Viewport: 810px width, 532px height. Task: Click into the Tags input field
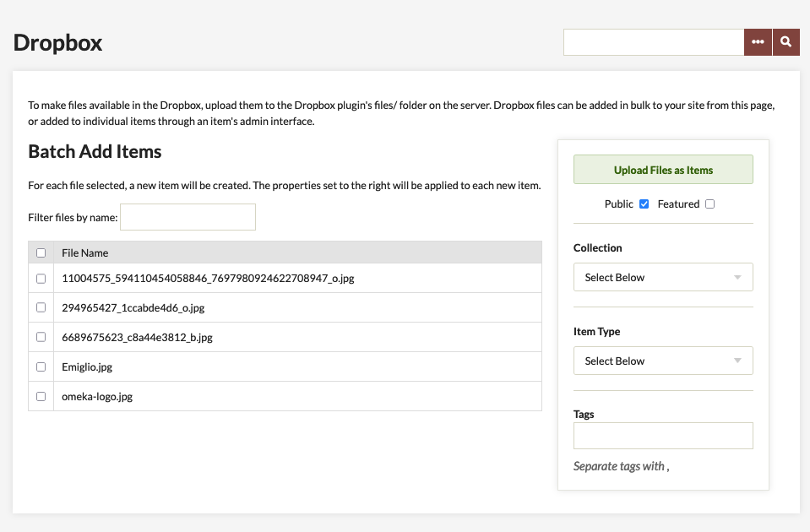click(x=663, y=436)
